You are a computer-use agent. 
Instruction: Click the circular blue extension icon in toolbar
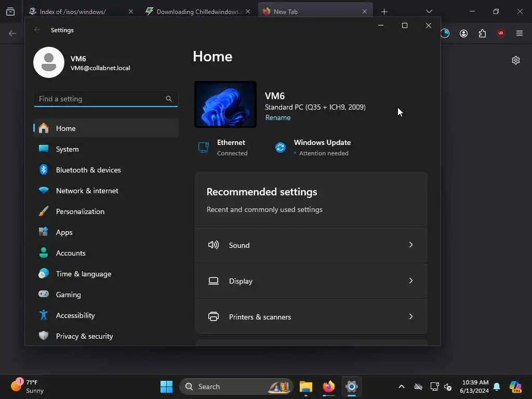click(445, 33)
